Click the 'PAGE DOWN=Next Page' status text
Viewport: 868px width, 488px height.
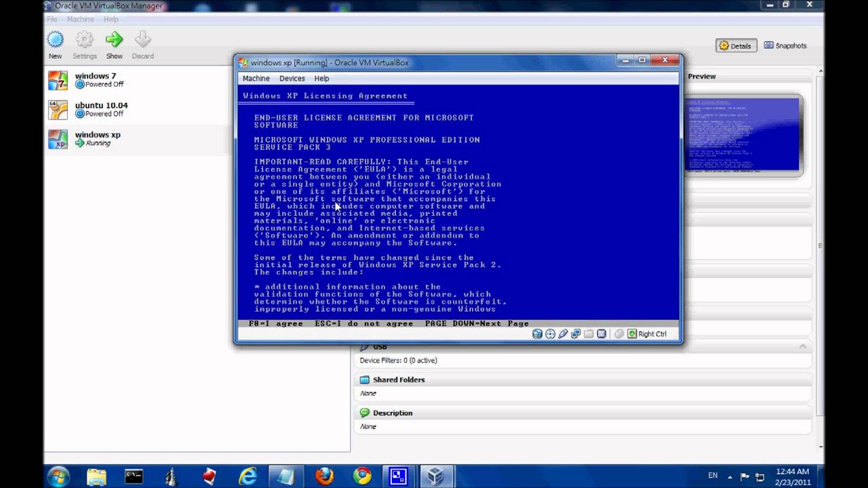[477, 323]
